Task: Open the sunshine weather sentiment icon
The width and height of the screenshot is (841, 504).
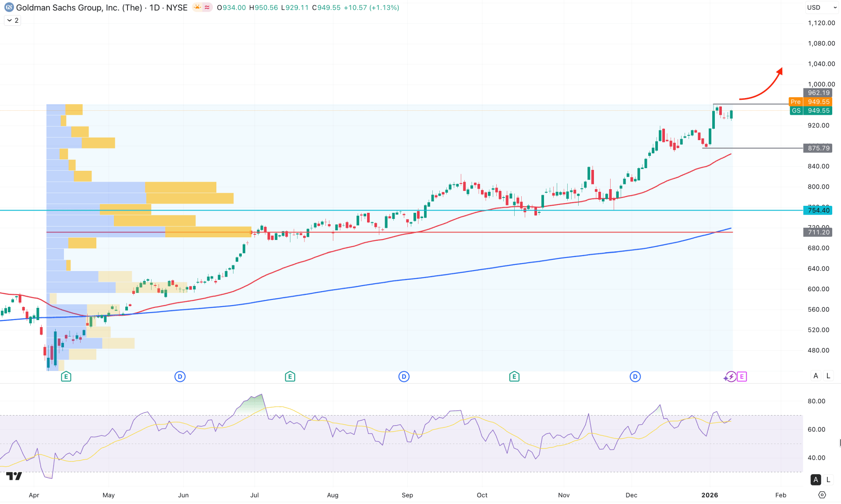Action: (x=196, y=7)
